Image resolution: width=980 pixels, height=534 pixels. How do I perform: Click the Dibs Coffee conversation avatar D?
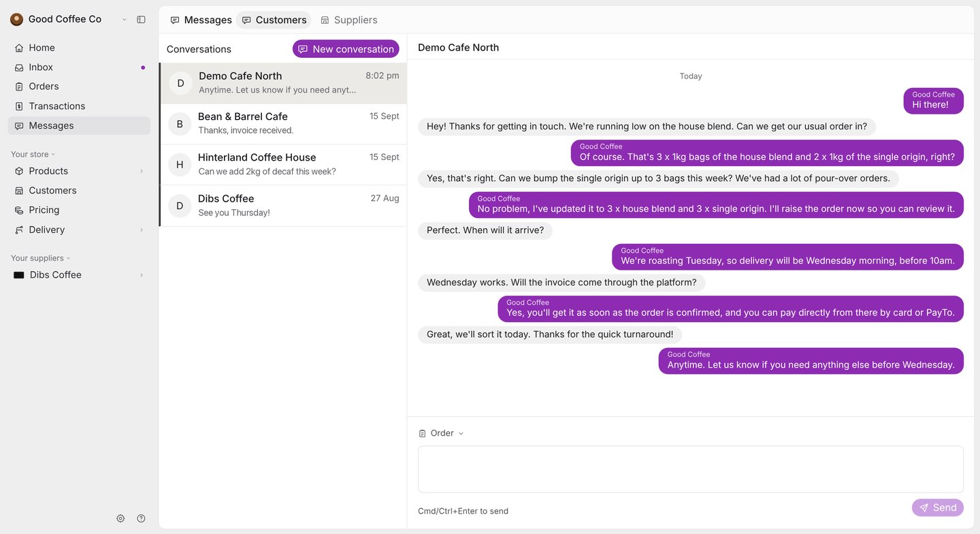(180, 206)
